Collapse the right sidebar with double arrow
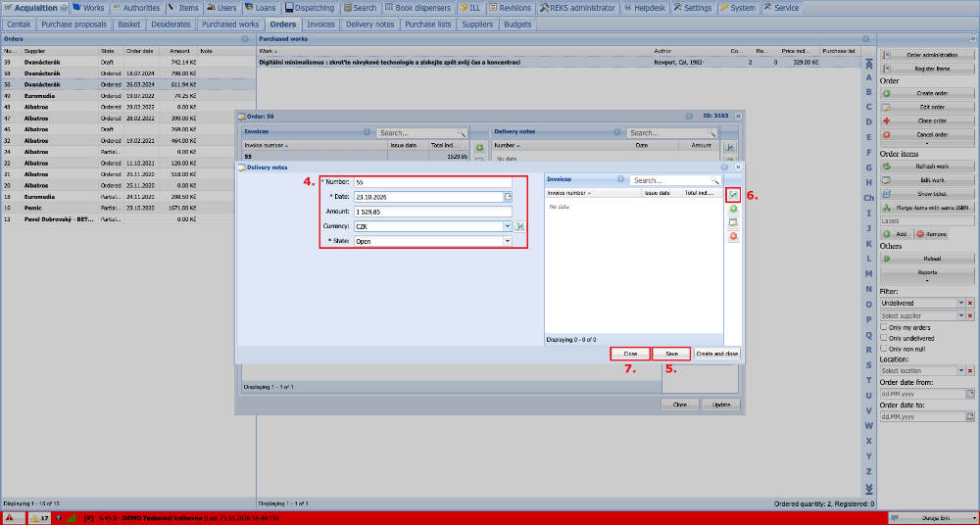This screenshot has width=980, height=525. click(972, 39)
